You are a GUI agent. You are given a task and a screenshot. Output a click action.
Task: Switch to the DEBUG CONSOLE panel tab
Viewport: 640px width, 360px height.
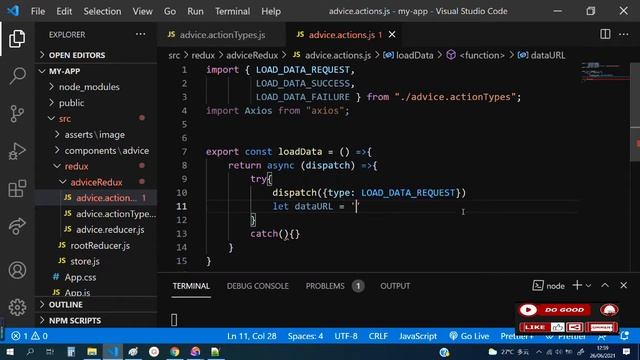tap(258, 286)
